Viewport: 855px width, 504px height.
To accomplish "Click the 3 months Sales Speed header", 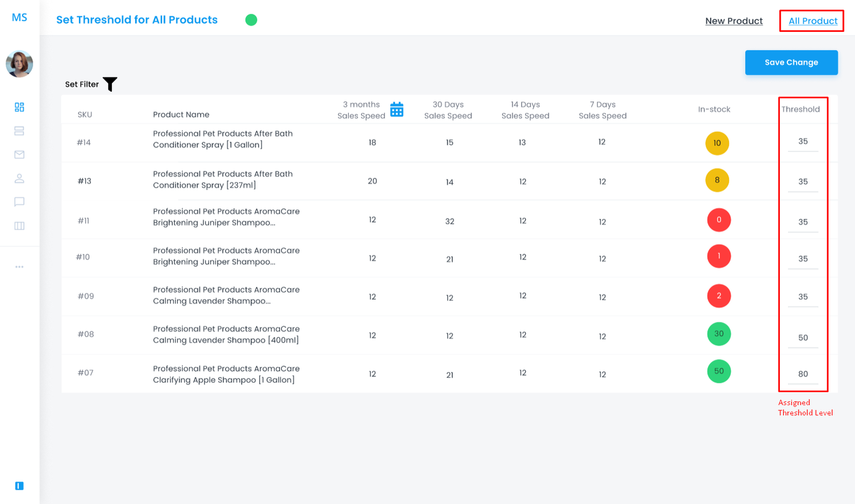I will pos(361,110).
